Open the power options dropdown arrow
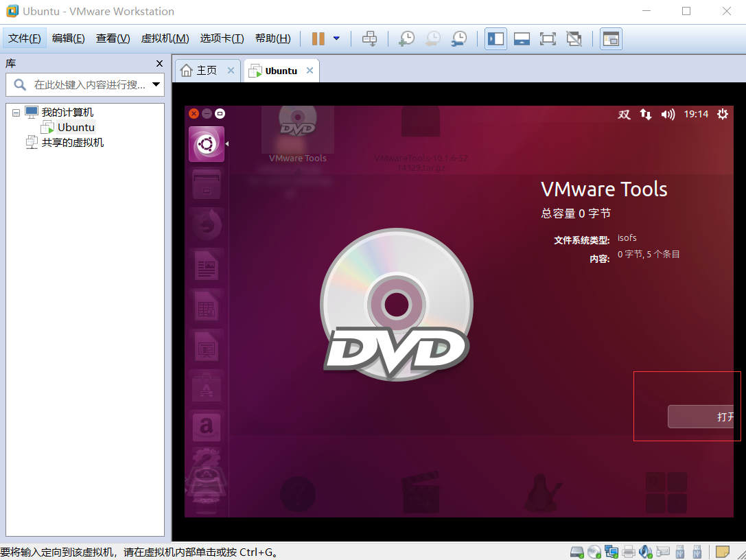This screenshot has width=746, height=560. point(336,38)
